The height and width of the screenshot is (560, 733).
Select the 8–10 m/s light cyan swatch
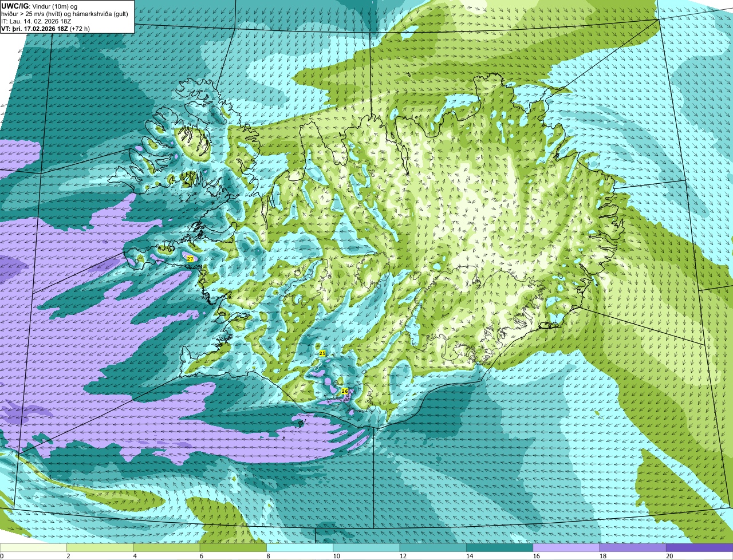click(299, 547)
